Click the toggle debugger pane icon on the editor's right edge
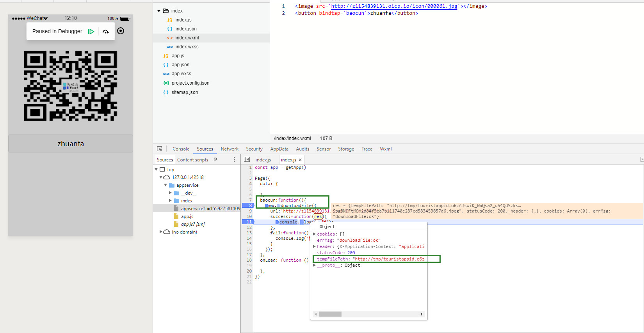Viewport: 644px width, 333px height. coord(642,159)
